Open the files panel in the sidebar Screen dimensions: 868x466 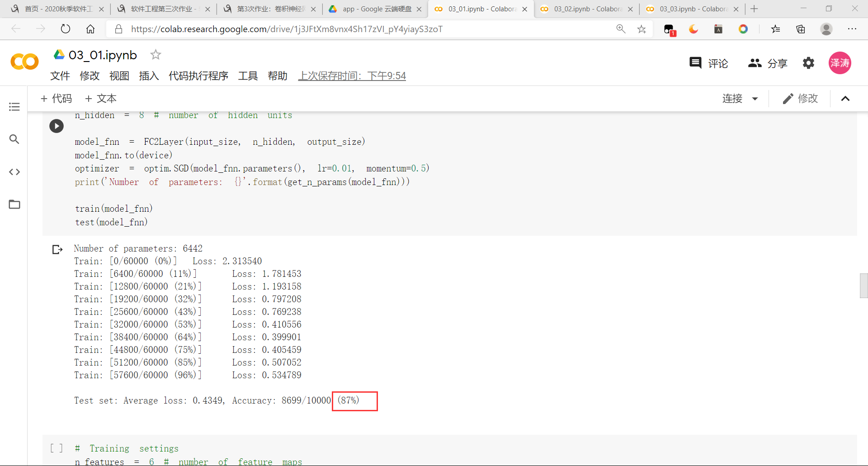click(14, 204)
